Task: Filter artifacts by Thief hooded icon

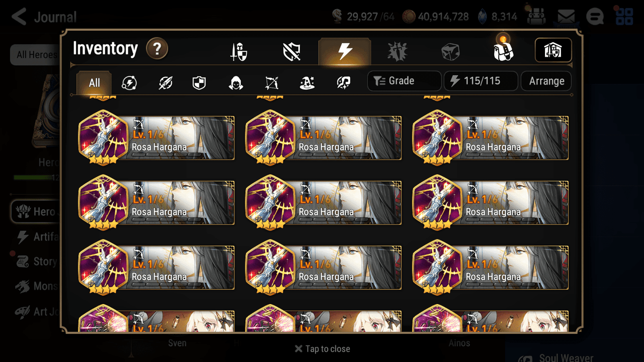Action: click(236, 83)
